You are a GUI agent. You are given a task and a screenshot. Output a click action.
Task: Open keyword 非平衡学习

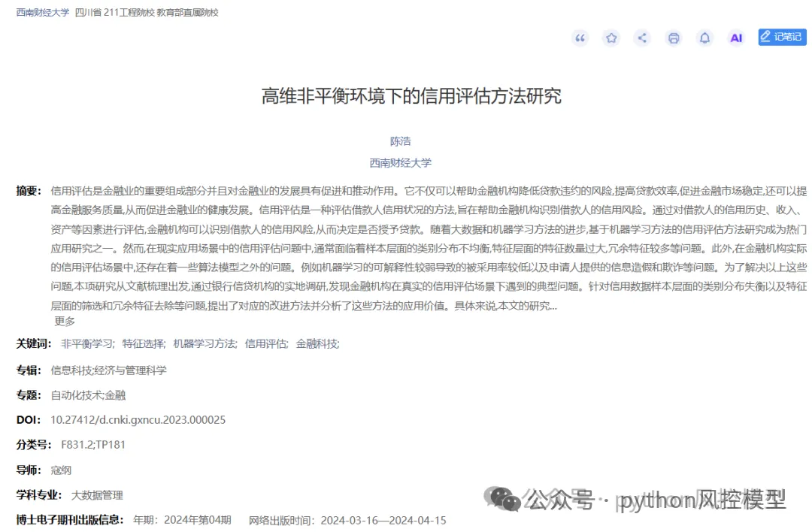point(87,343)
